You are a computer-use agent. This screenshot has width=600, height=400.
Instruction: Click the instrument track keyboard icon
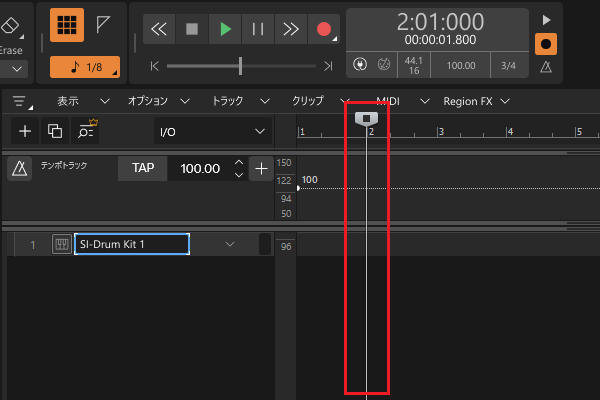(61, 244)
